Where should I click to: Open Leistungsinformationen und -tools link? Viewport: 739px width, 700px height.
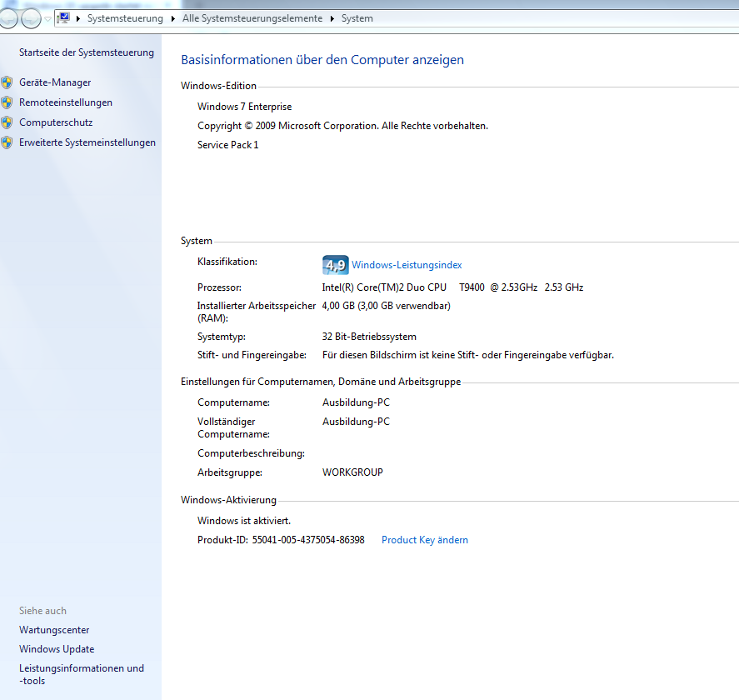point(82,674)
